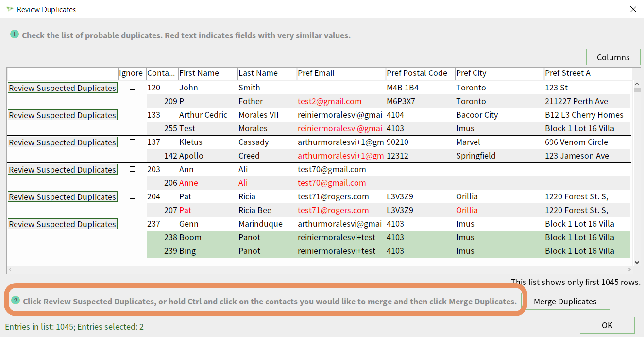This screenshot has width=644, height=337.
Task: Tick Ignore checkbox for contact 133
Action: [132, 115]
